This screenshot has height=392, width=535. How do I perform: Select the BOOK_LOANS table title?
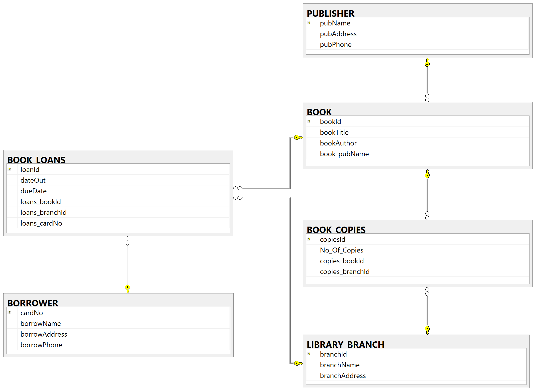coord(36,160)
